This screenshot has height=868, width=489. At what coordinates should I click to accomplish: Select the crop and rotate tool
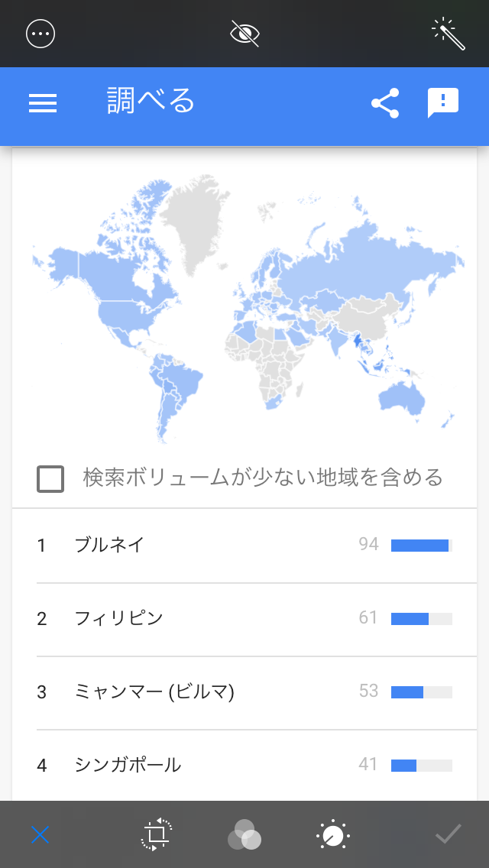click(x=157, y=834)
